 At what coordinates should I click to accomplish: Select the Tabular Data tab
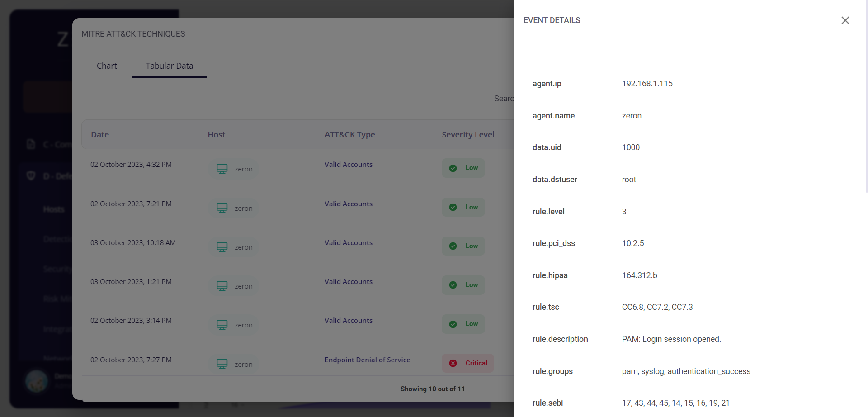click(x=170, y=66)
